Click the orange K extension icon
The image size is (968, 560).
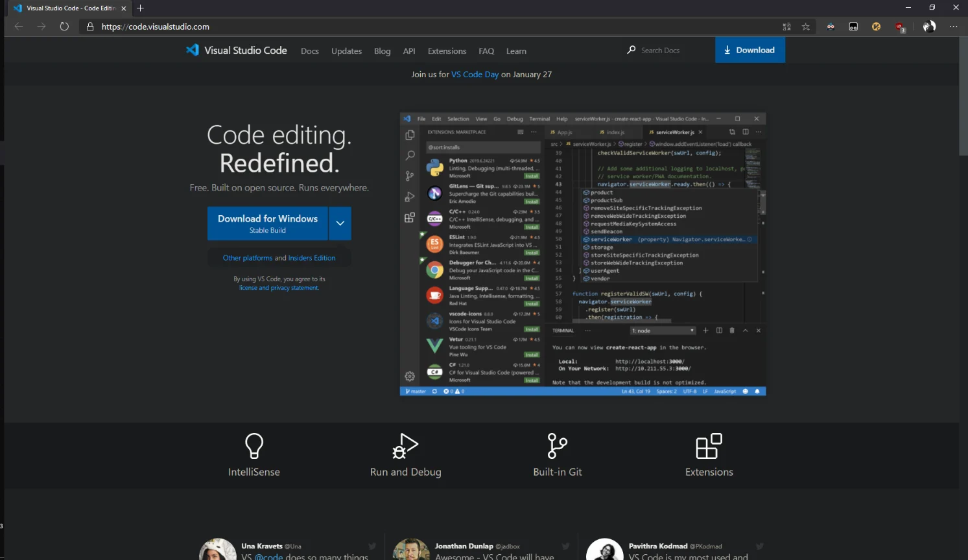point(876,27)
